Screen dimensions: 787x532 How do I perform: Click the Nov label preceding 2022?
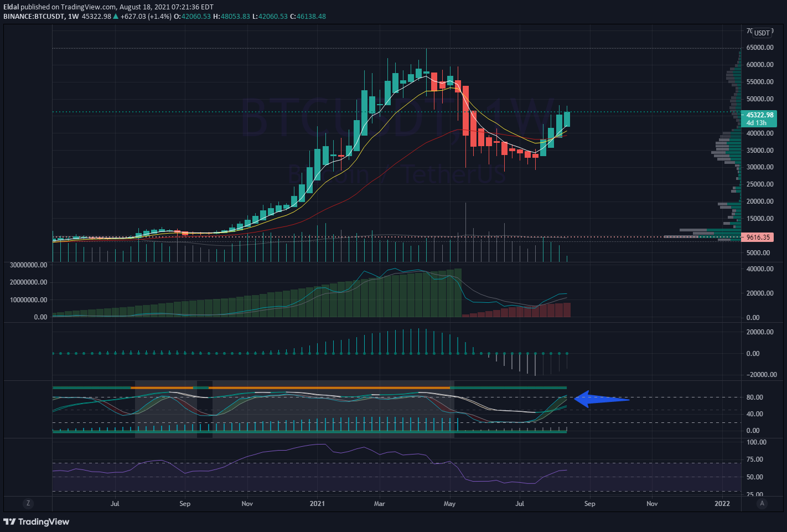pos(653,504)
